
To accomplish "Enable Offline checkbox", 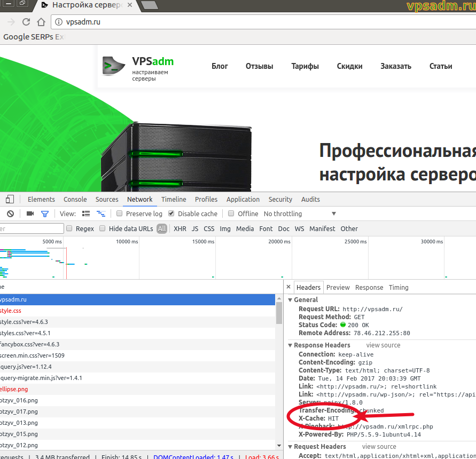I will click(231, 213).
